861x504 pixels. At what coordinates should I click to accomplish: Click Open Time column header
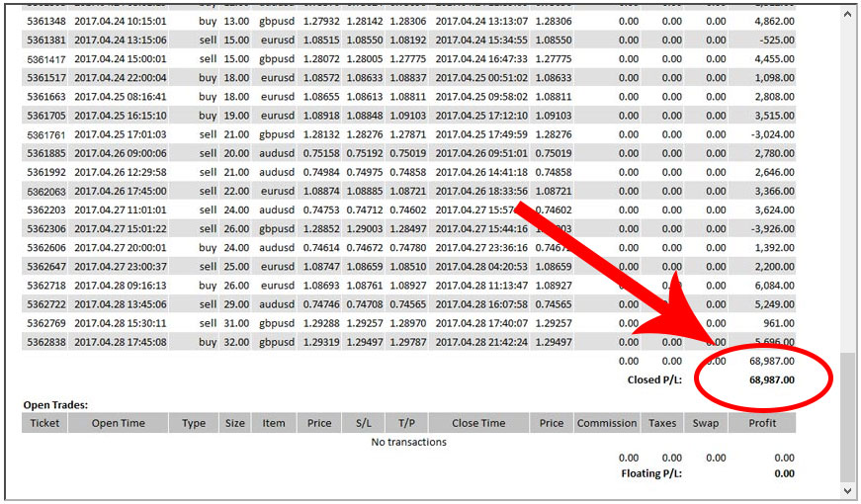click(118, 423)
